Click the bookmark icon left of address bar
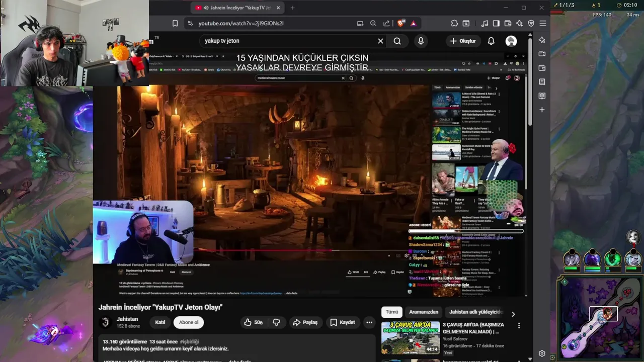This screenshot has height=362, width=644. pyautogui.click(x=175, y=23)
